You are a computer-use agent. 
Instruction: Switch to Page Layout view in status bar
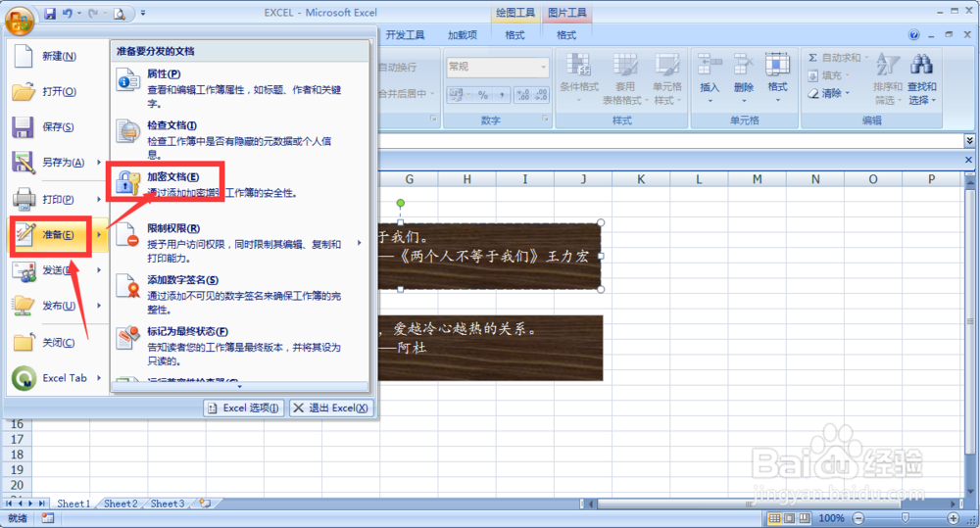tap(789, 518)
